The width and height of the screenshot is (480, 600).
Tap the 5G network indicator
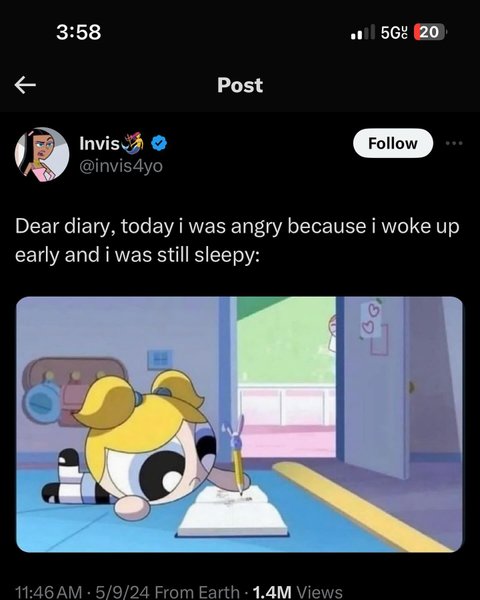(x=395, y=33)
